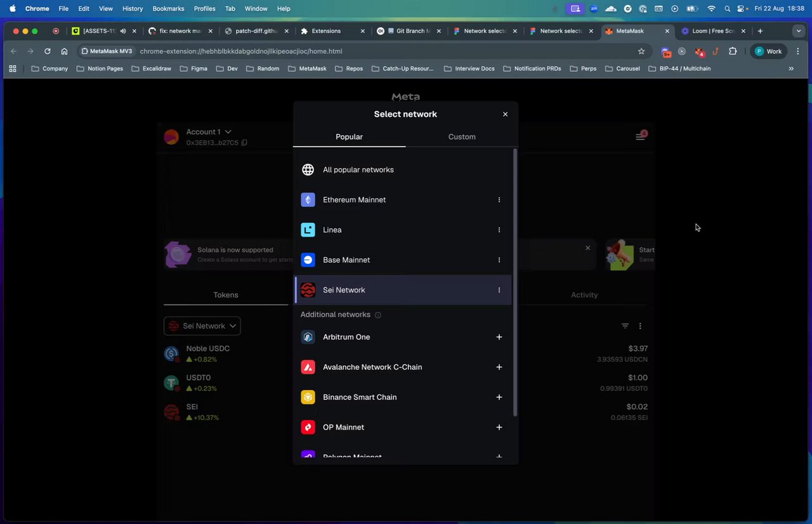Copy the account address 0x3EB13

tap(244, 143)
